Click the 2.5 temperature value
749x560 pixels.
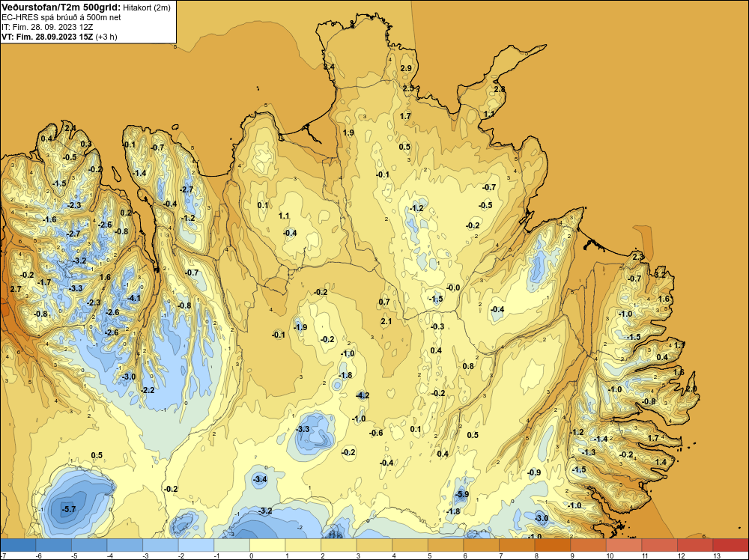click(x=408, y=88)
